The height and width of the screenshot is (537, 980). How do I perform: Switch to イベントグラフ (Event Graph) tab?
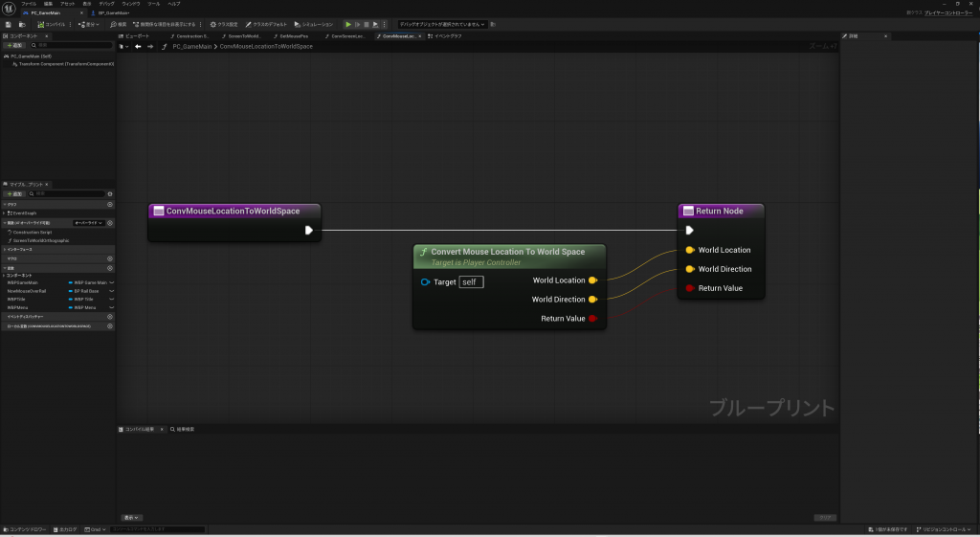[x=444, y=36]
